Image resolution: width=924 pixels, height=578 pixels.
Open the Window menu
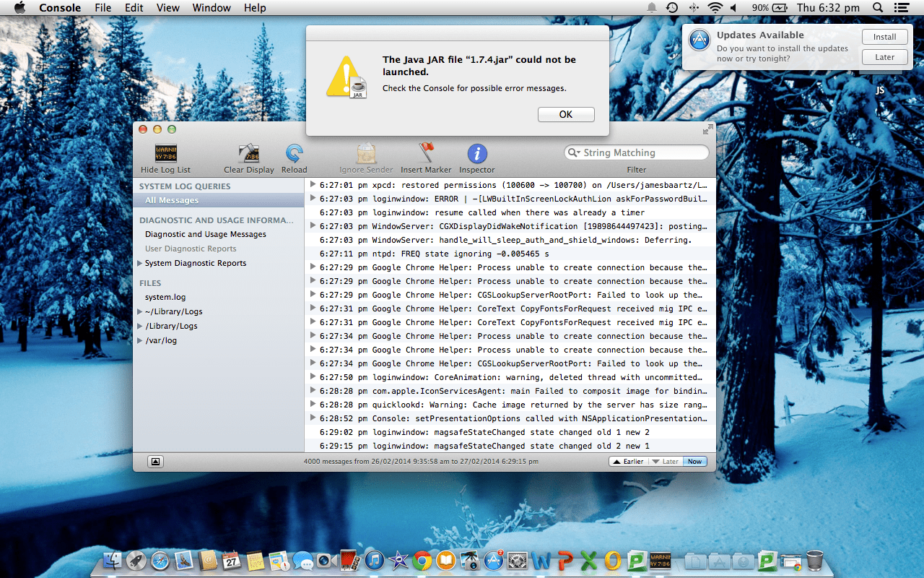(212, 8)
